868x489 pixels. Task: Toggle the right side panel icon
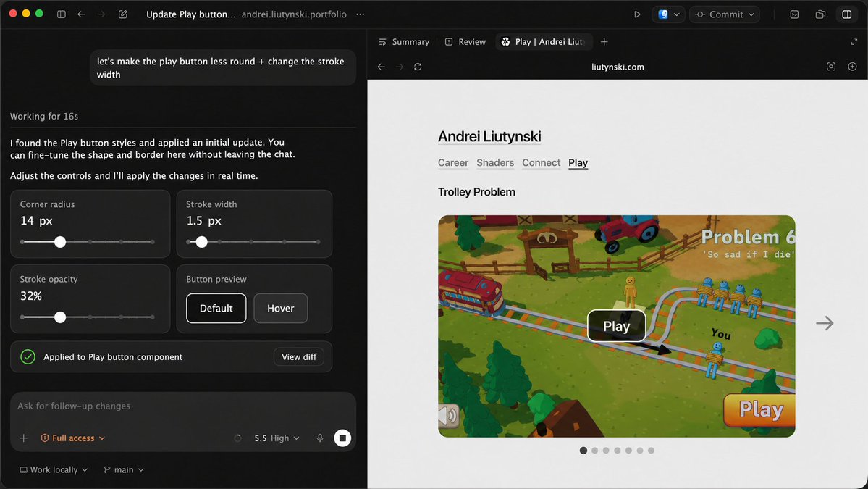[x=847, y=14]
